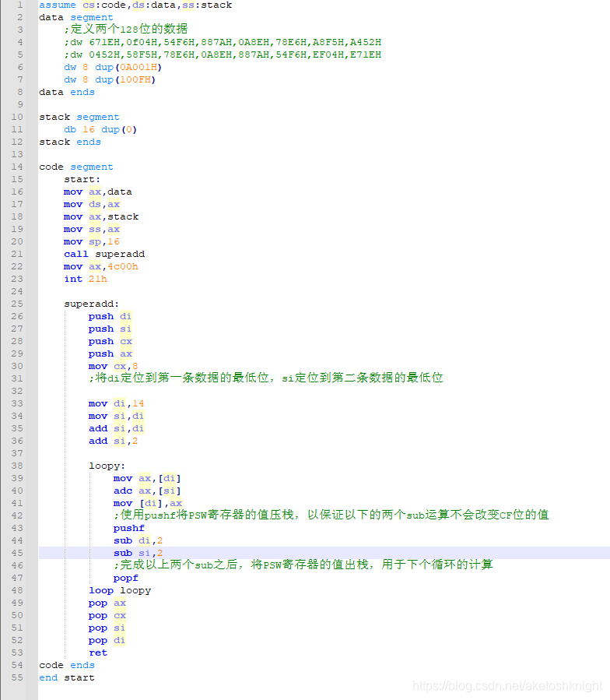Image resolution: width=610 pixels, height=700 pixels.
Task: Click commented line starting 'dw 671EH'
Action: tap(223, 42)
